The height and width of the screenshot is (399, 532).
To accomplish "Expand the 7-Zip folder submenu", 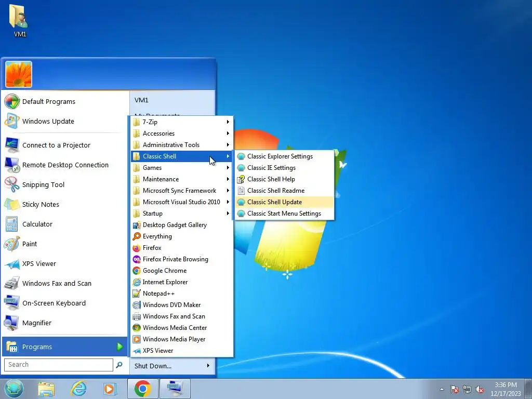I will 182,122.
